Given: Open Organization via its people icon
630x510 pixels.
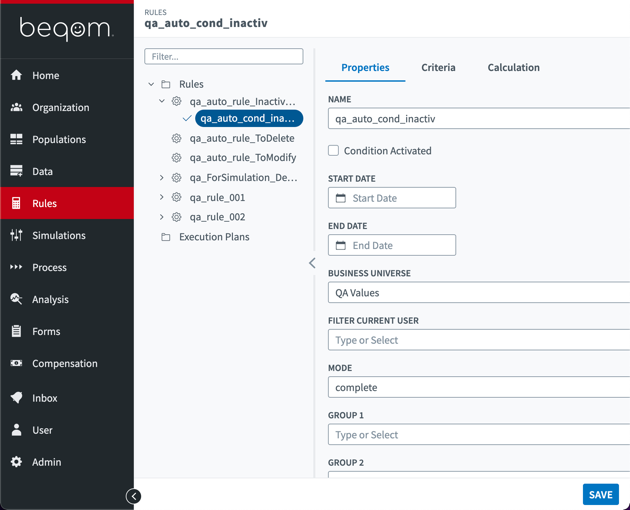Looking at the screenshot, I should 16,107.
